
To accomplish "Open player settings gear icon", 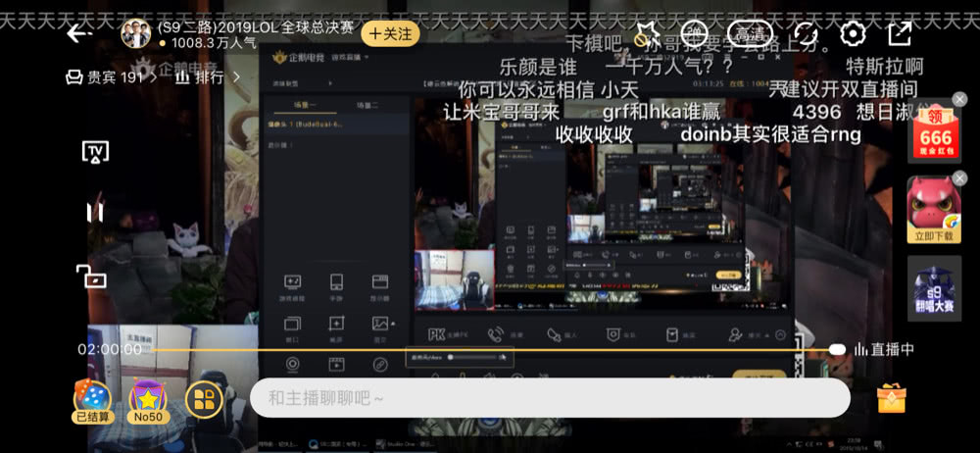I will [852, 33].
